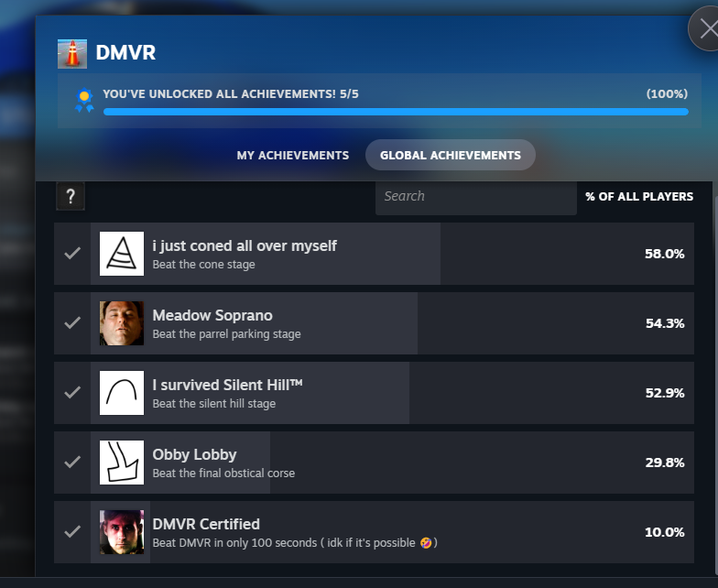The height and width of the screenshot is (588, 718).
Task: Click description 'Beat the parrel parking stage'
Action: point(227,334)
